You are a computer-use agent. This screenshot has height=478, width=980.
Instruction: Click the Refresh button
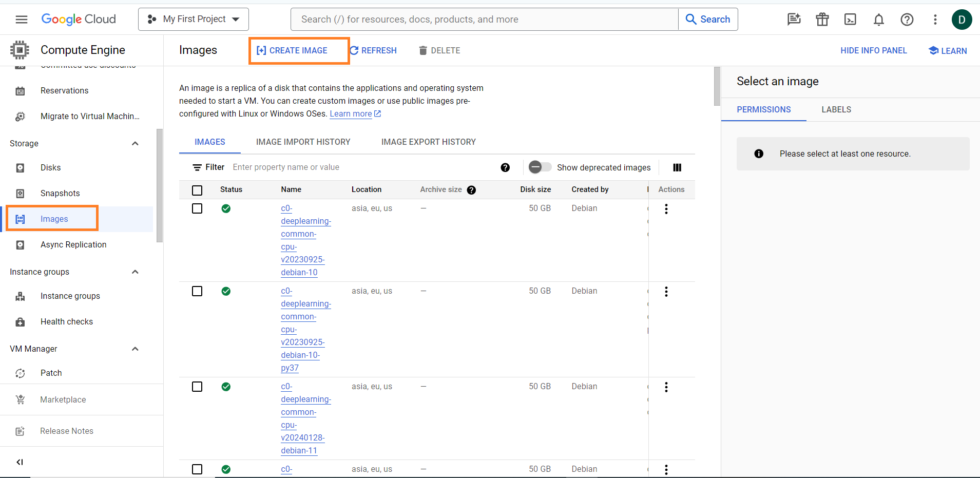pos(373,50)
